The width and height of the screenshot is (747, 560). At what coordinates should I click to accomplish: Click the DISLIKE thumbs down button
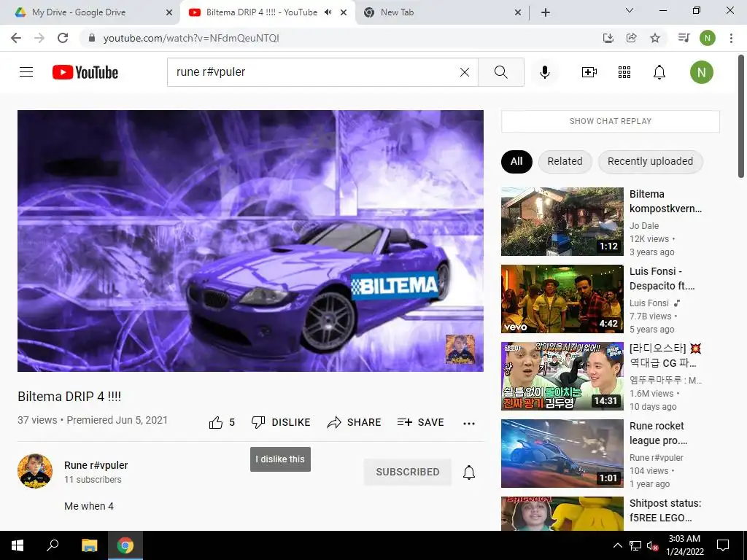[x=281, y=422]
